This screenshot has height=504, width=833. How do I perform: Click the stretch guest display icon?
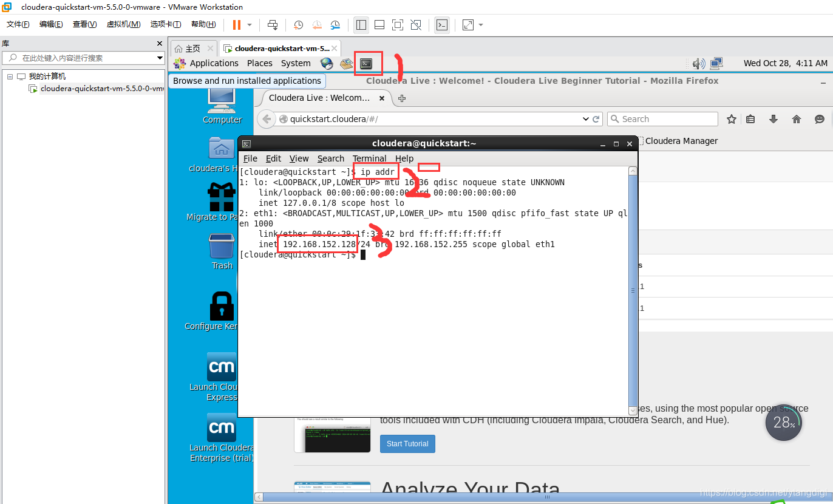[x=468, y=25]
